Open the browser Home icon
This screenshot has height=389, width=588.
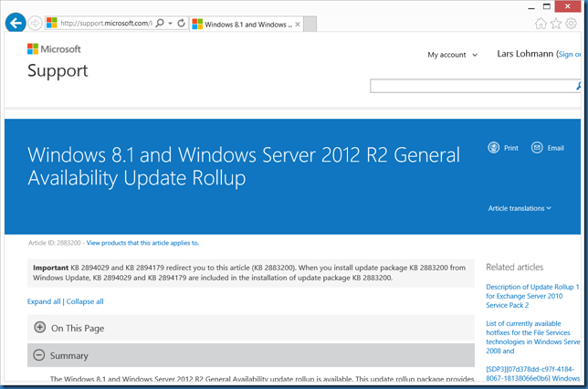pos(541,24)
